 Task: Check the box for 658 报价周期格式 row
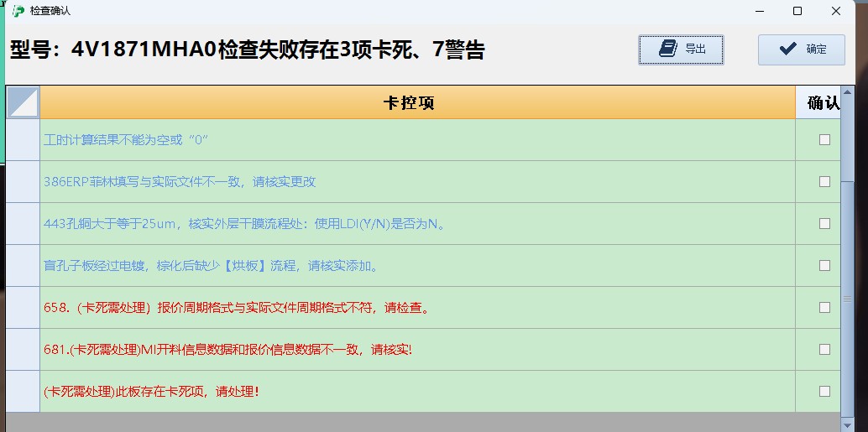tap(825, 308)
